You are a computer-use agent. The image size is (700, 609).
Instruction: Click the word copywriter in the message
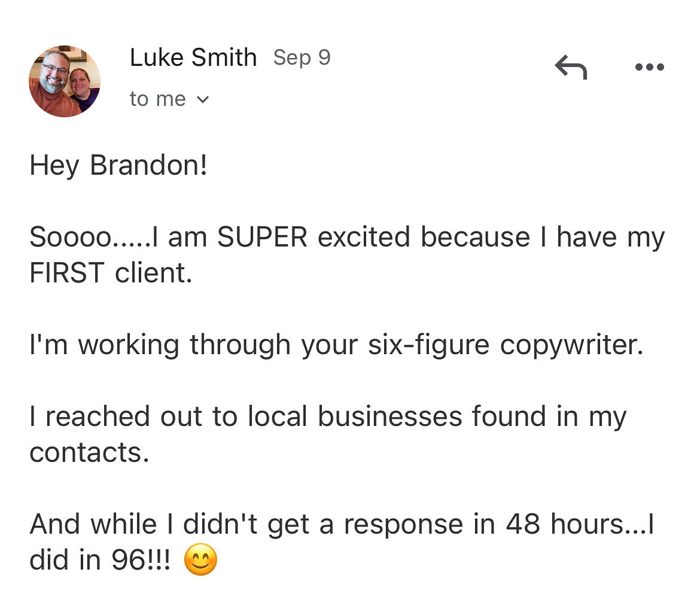coord(572,346)
